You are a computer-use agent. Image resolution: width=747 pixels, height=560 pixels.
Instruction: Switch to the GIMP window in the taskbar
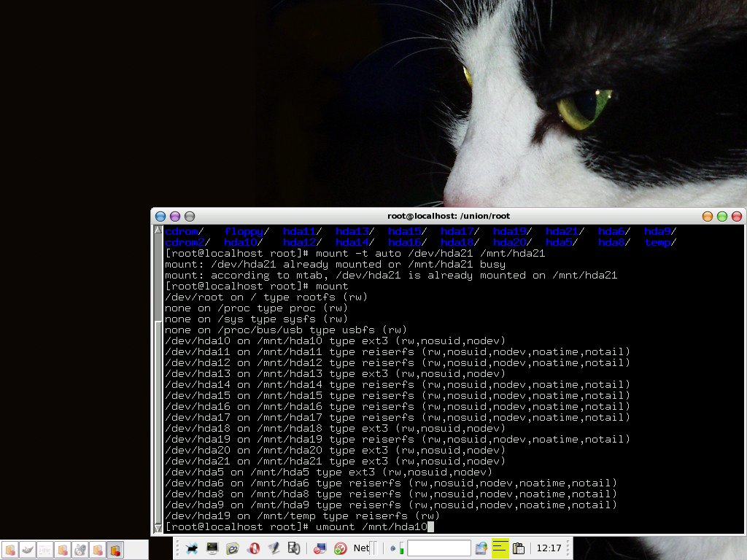27,550
